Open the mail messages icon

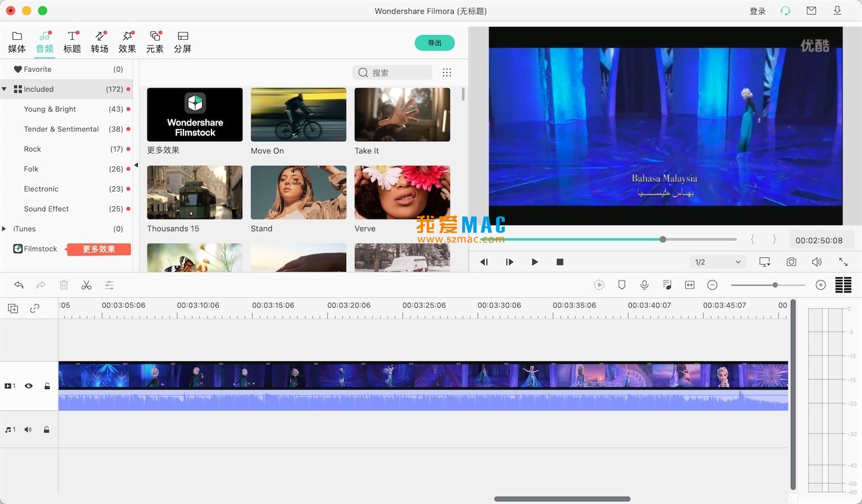[x=811, y=11]
